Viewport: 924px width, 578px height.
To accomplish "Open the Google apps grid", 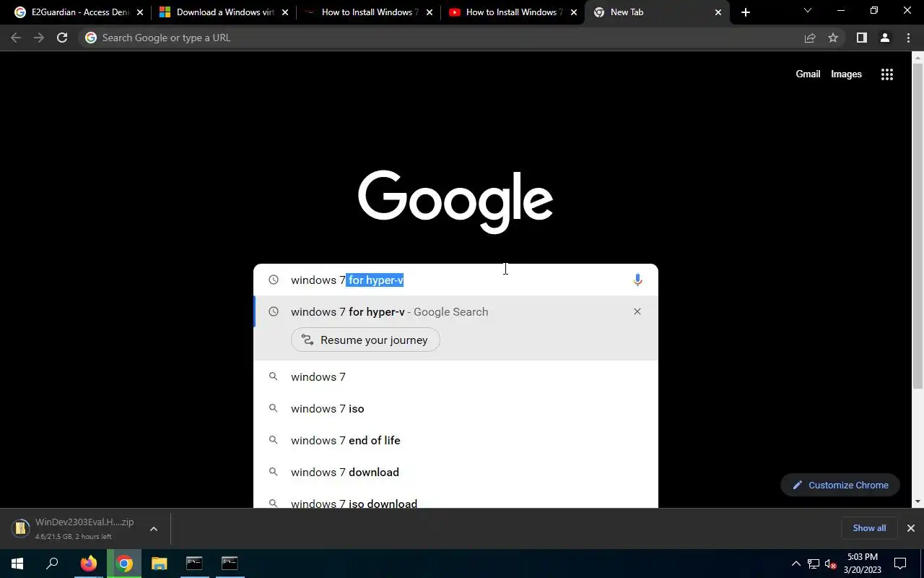I will (887, 74).
